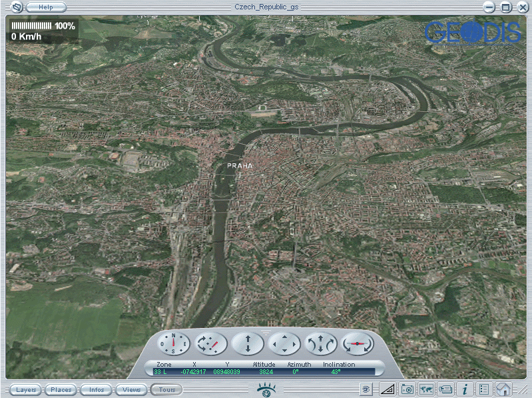Collapse the navigation panel handle
This screenshot has width=532, height=398.
pos(266,333)
